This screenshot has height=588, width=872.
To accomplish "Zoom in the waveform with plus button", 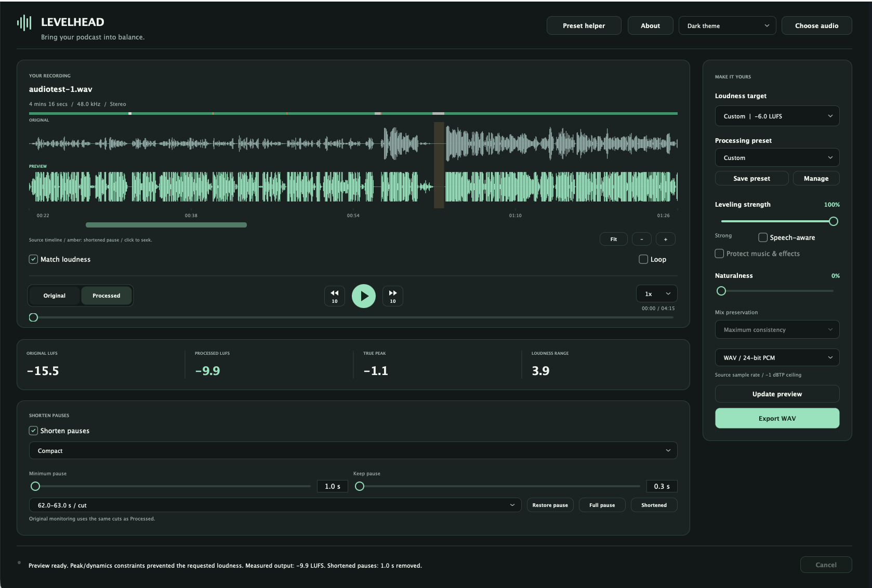I will (x=666, y=239).
